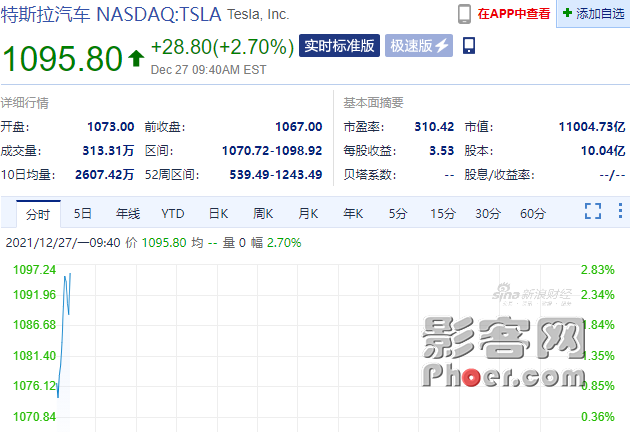
Task: Open the 在APP中查看 link
Action: point(513,14)
